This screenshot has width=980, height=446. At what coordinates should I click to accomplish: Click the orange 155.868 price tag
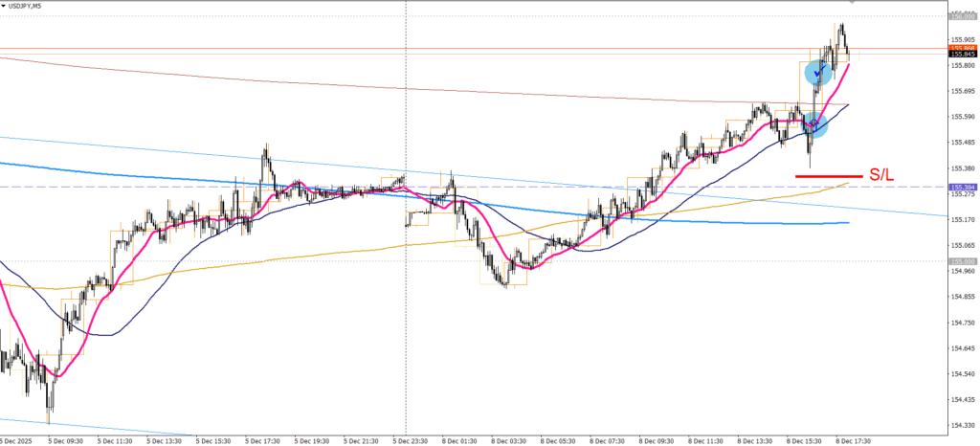click(x=962, y=48)
